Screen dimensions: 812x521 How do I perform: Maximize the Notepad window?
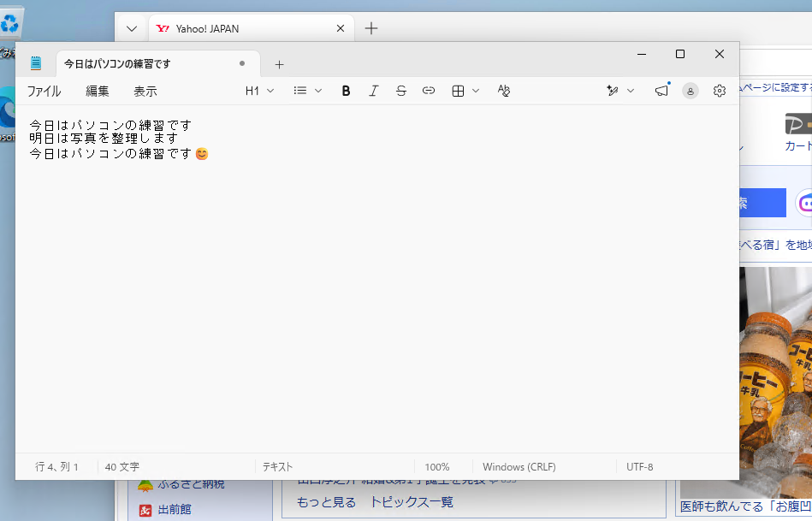point(680,54)
